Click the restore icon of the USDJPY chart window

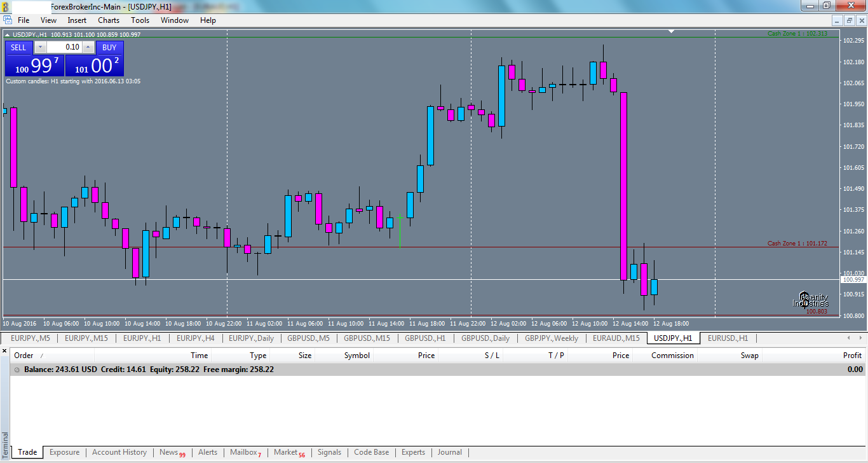[x=849, y=20]
